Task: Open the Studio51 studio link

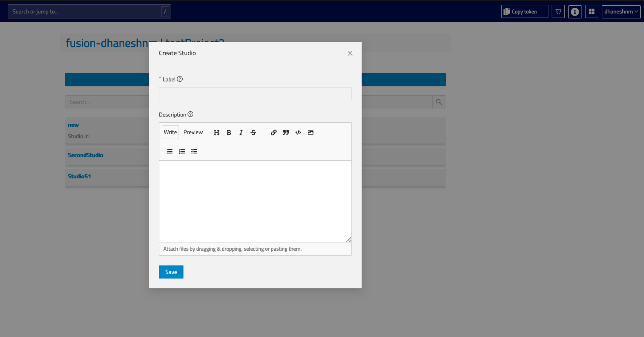Action: pos(79,176)
